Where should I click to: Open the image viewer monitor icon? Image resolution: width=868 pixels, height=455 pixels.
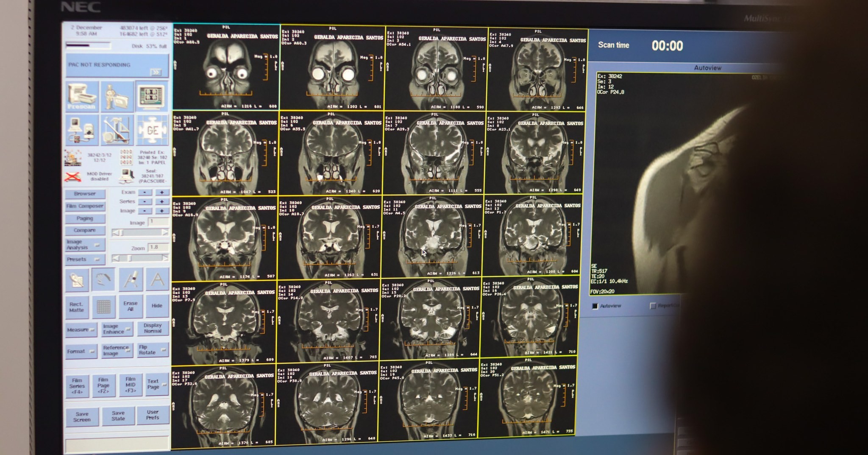point(152,96)
